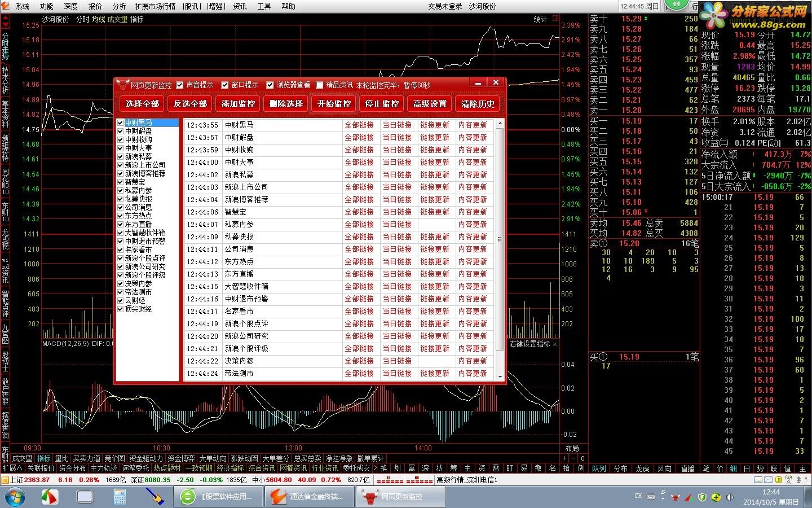This screenshot has width=812, height=508.
Task: Uncheck 东方热点 in the source list
Action: click(120, 216)
